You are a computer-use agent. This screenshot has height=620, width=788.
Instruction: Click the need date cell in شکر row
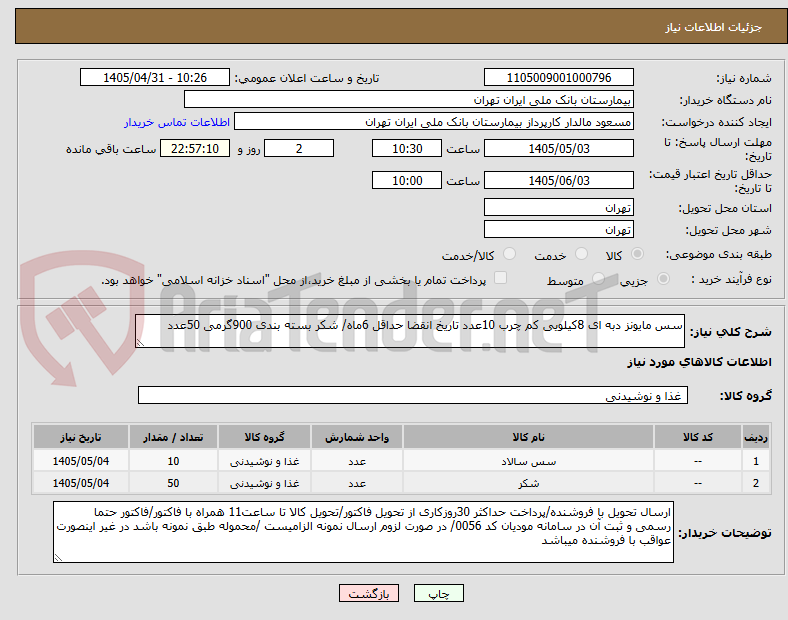point(81,483)
